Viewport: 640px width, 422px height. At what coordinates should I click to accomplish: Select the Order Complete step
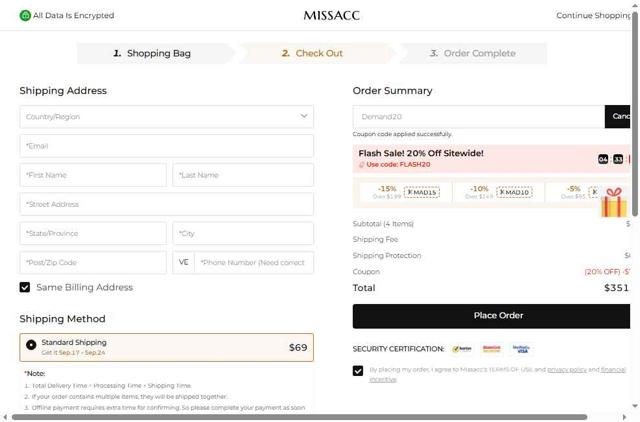pyautogui.click(x=473, y=53)
